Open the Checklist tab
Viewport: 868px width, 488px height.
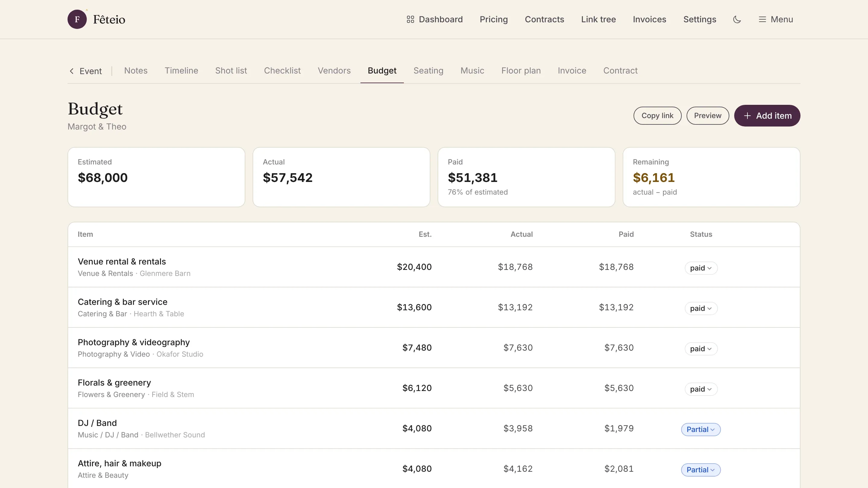pyautogui.click(x=282, y=71)
